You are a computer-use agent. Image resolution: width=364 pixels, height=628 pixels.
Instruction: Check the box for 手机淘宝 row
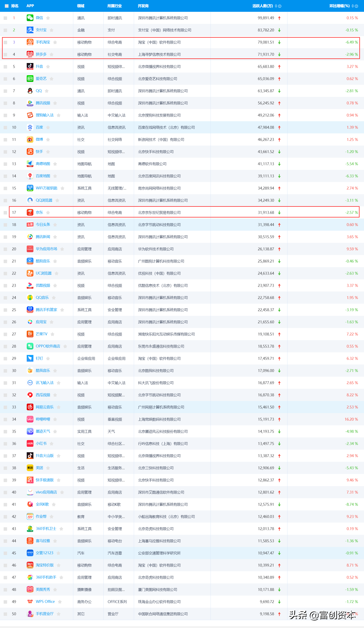5,42
